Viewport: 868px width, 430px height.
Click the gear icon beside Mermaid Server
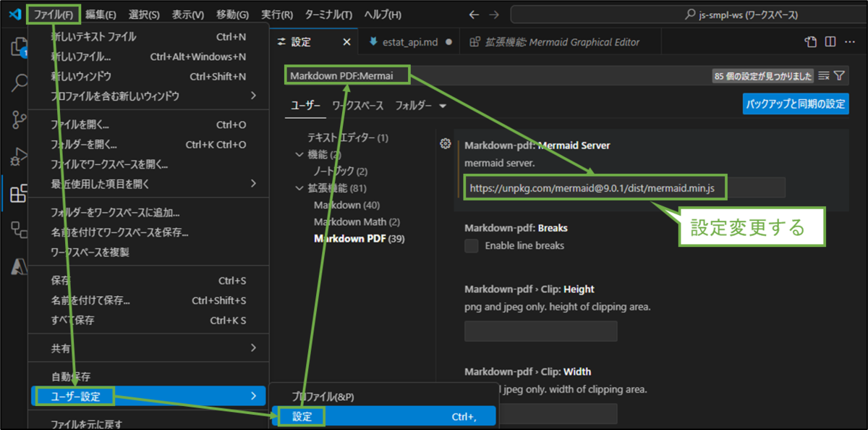[446, 144]
